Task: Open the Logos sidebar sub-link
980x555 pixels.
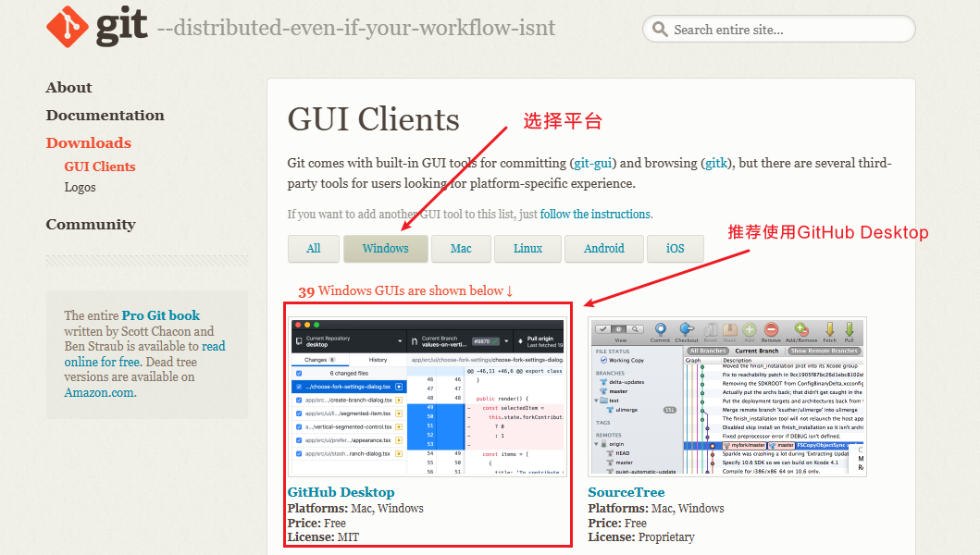Action: point(80,188)
